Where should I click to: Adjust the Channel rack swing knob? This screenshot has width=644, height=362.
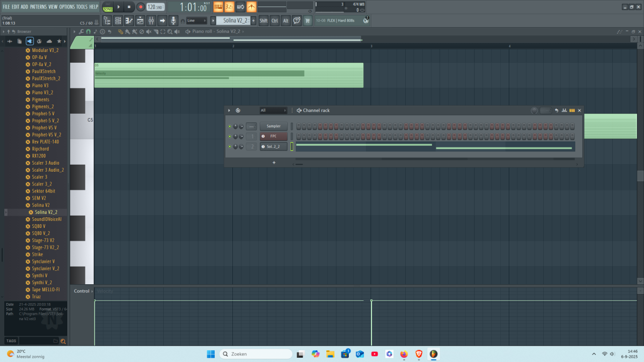(534, 110)
